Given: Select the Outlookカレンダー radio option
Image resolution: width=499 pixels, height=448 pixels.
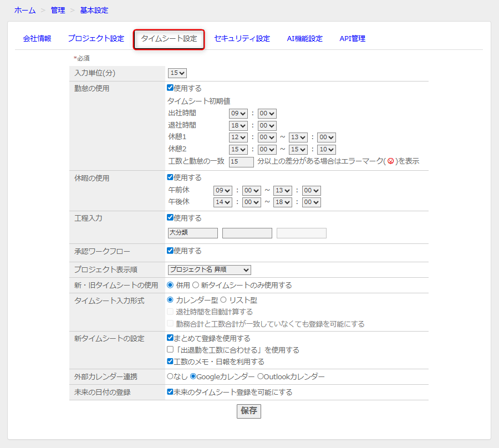Looking at the screenshot, I should pyautogui.click(x=260, y=376).
